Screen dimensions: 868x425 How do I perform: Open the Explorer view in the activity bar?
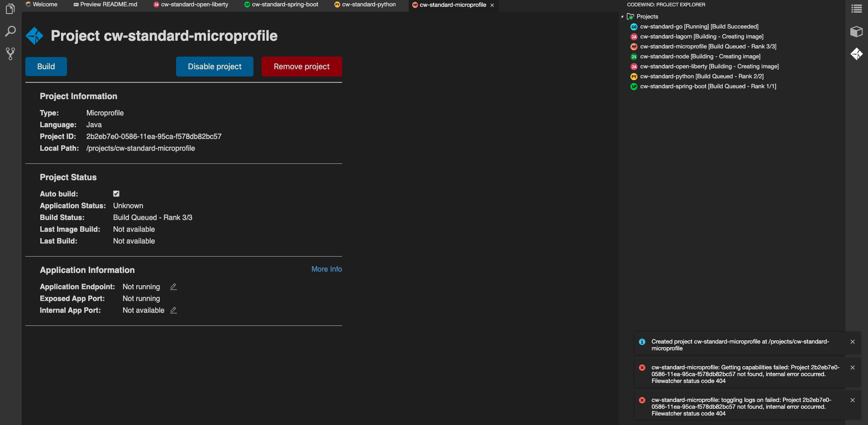10,9
